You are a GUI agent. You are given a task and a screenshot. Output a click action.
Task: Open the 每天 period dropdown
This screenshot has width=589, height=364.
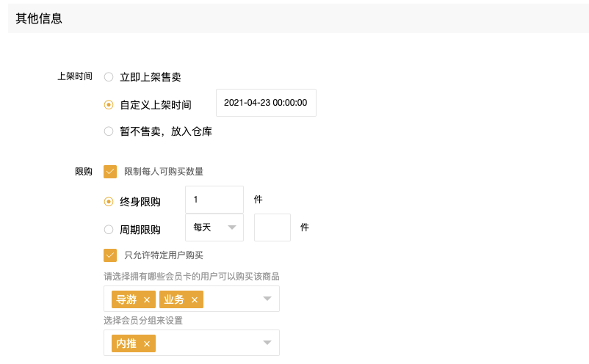(x=214, y=227)
